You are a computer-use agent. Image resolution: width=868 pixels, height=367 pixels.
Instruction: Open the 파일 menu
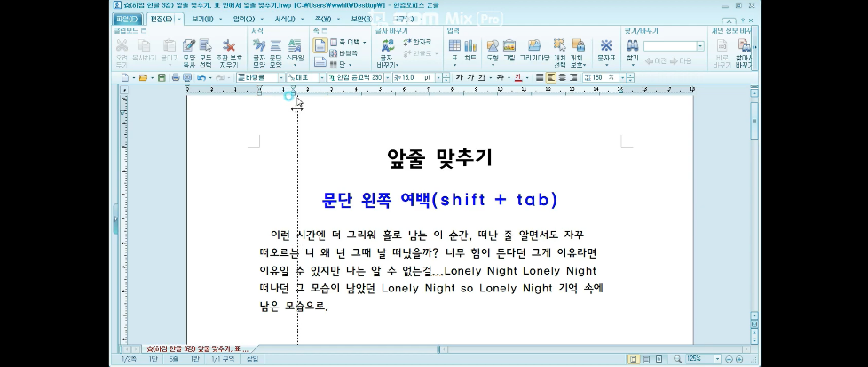129,19
